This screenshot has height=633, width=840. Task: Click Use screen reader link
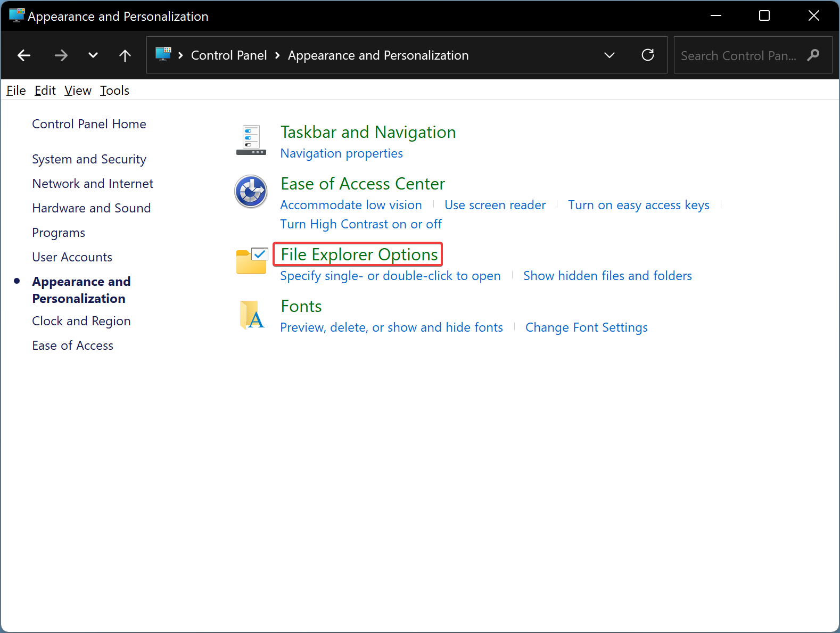(x=495, y=205)
